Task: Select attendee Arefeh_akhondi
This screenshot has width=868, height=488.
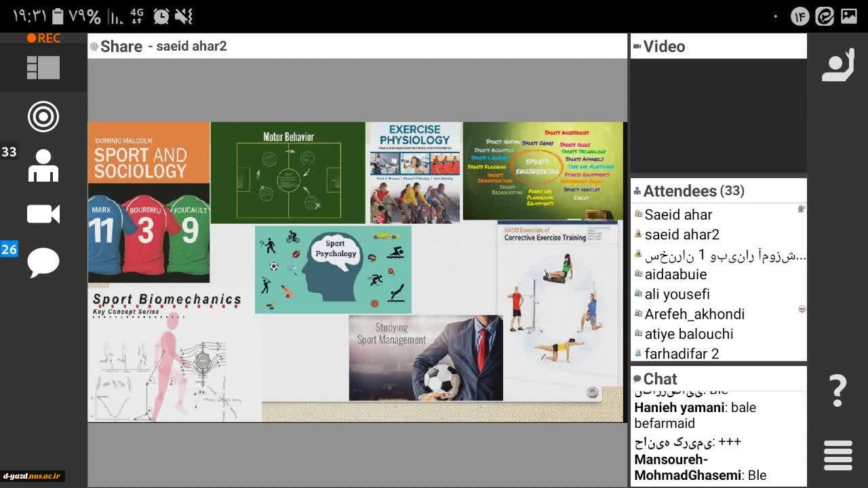Action: click(694, 314)
